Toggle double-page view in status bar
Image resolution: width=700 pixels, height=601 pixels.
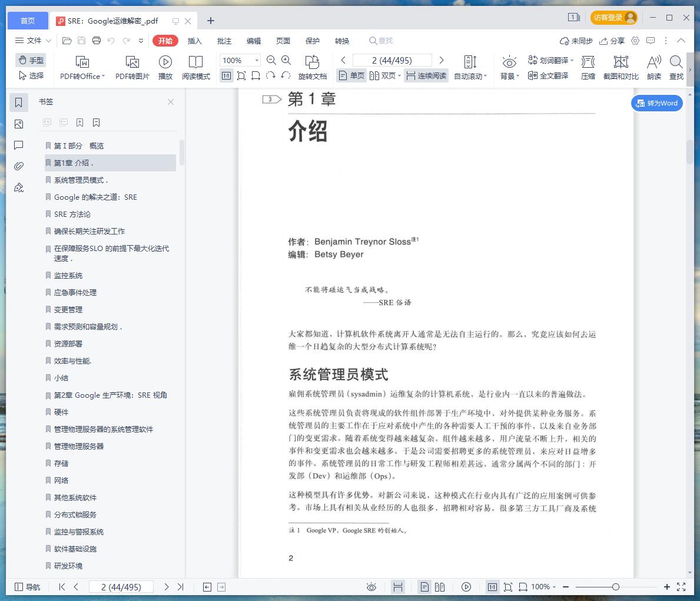[440, 587]
